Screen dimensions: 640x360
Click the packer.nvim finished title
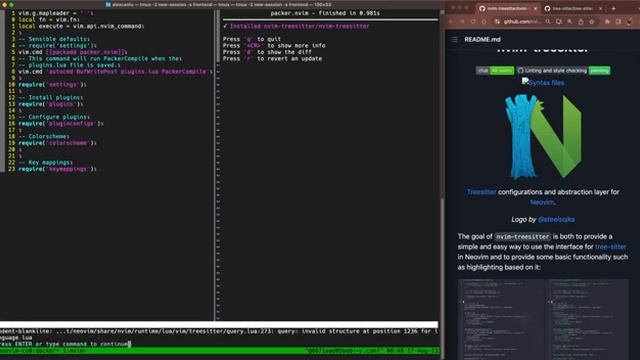tap(325, 13)
